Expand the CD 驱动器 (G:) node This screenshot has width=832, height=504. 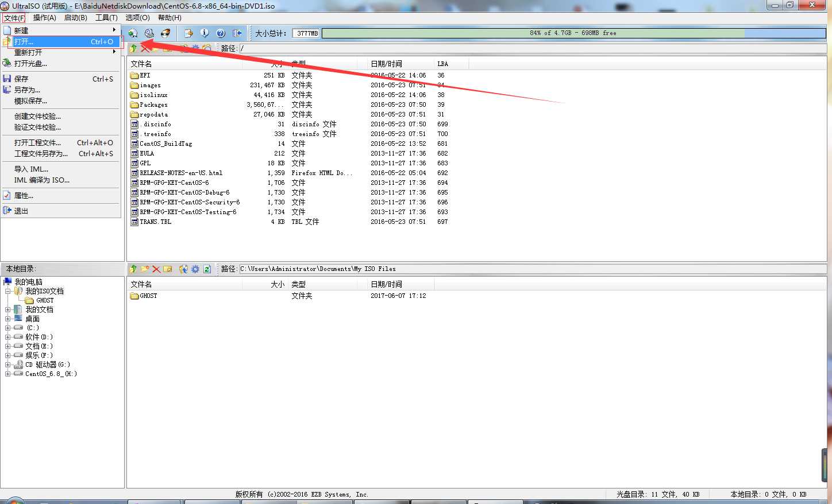point(8,365)
